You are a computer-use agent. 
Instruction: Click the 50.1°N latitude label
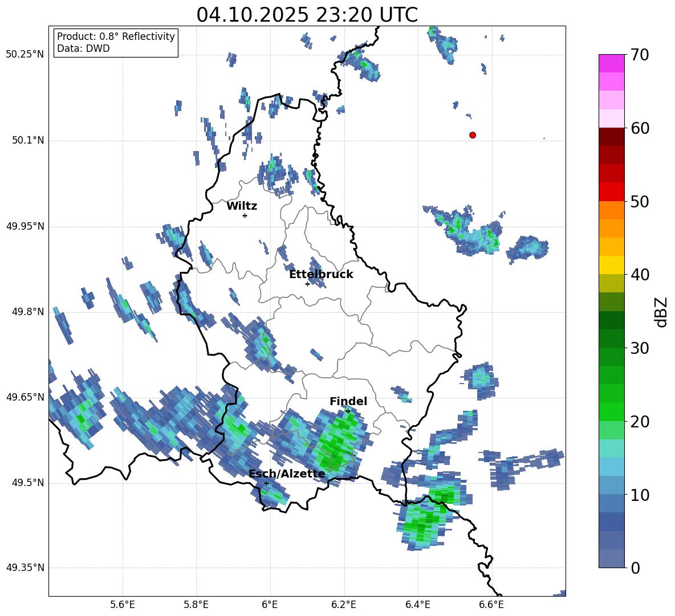[x=29, y=140]
